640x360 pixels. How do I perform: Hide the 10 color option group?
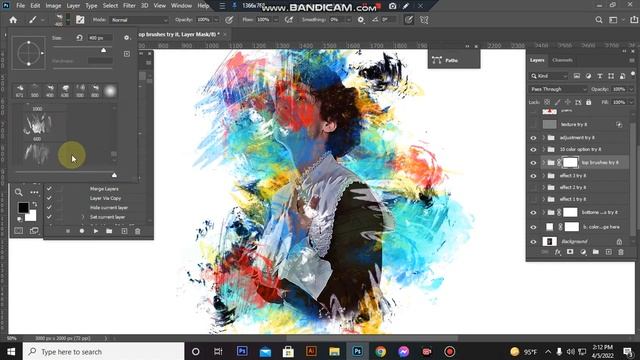tap(533, 149)
